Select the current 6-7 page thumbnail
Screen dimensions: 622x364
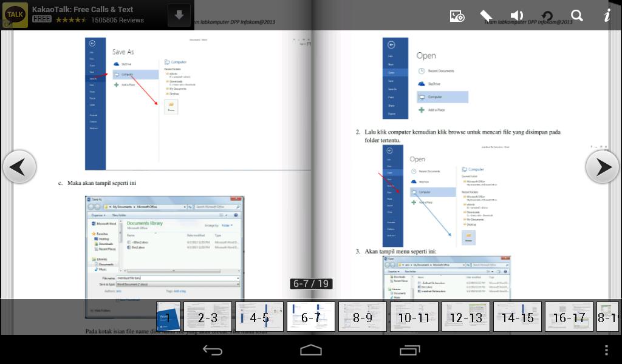coord(310,317)
